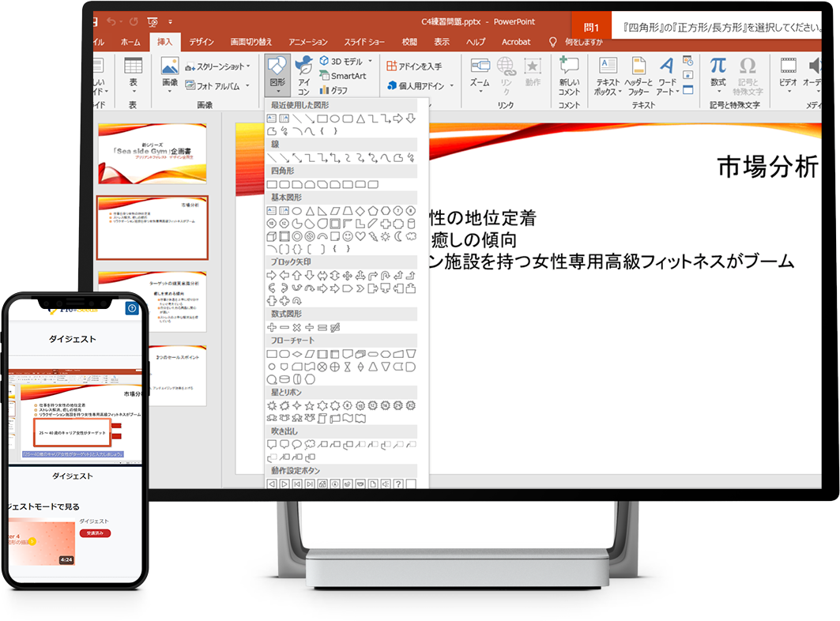Pick the multiply sign in 数式図形
The height and width of the screenshot is (621, 840).
point(297,327)
